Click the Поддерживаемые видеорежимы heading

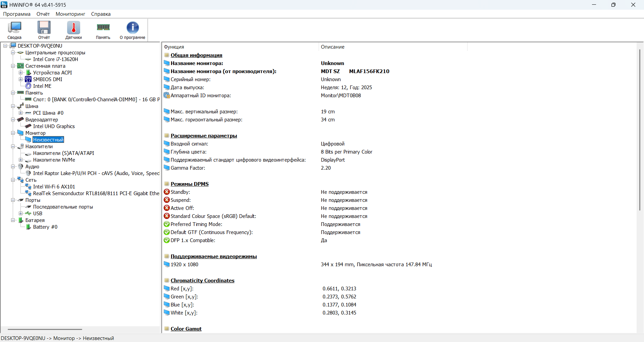point(214,256)
